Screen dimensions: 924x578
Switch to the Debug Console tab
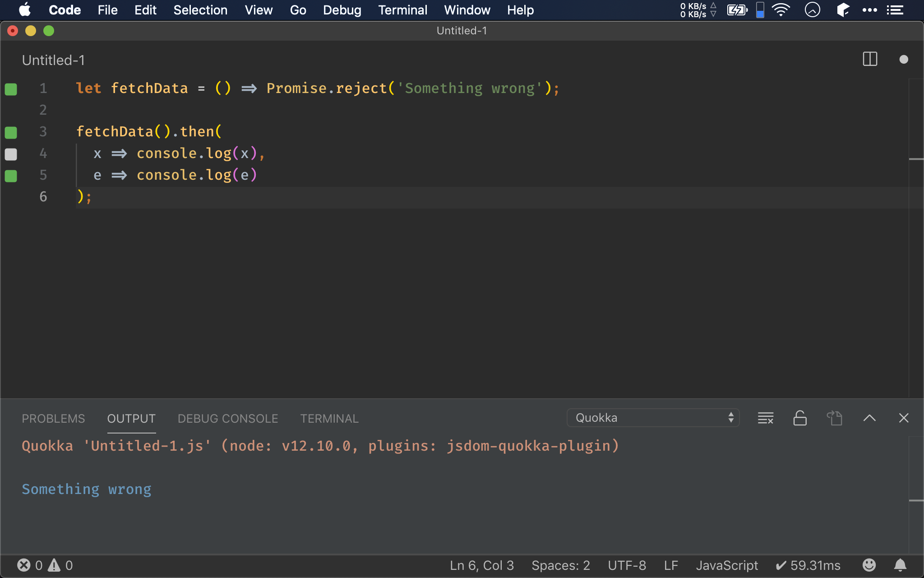(x=227, y=419)
